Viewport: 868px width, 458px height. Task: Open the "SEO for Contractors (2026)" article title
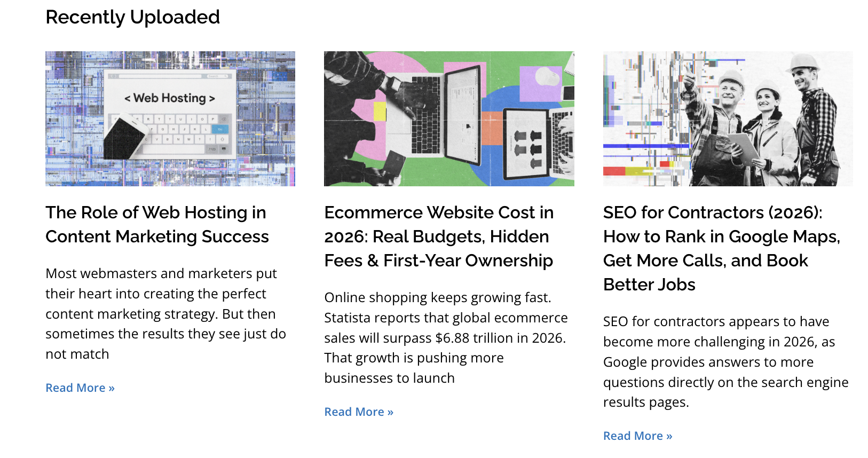click(721, 248)
